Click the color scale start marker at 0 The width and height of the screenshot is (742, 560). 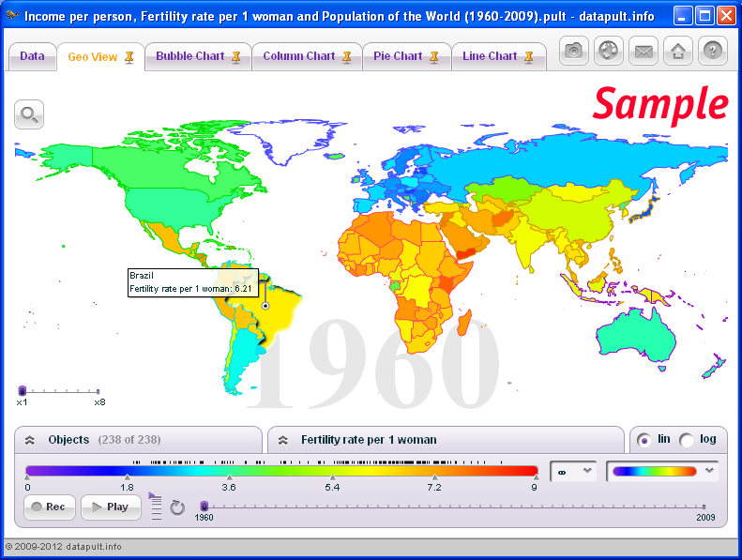(27, 477)
